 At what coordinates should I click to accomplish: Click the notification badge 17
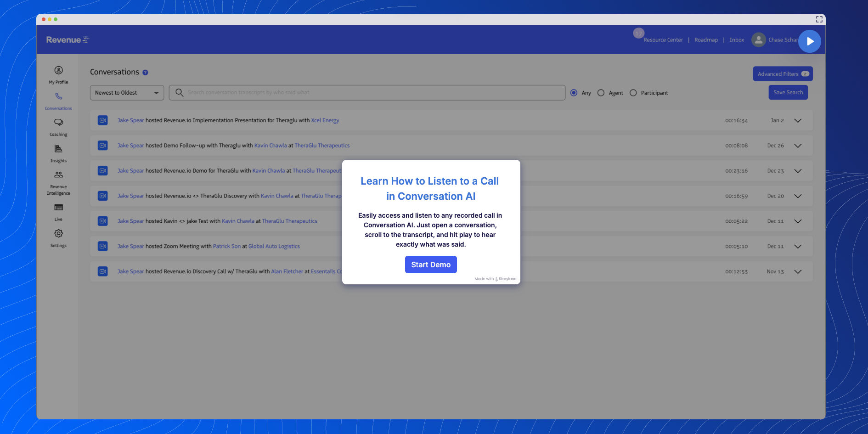pos(638,33)
